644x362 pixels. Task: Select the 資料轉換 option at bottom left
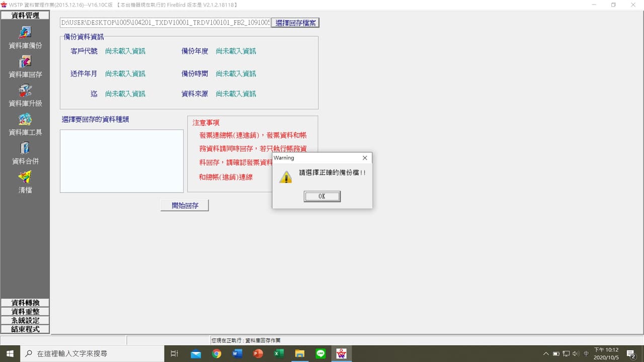click(x=25, y=302)
